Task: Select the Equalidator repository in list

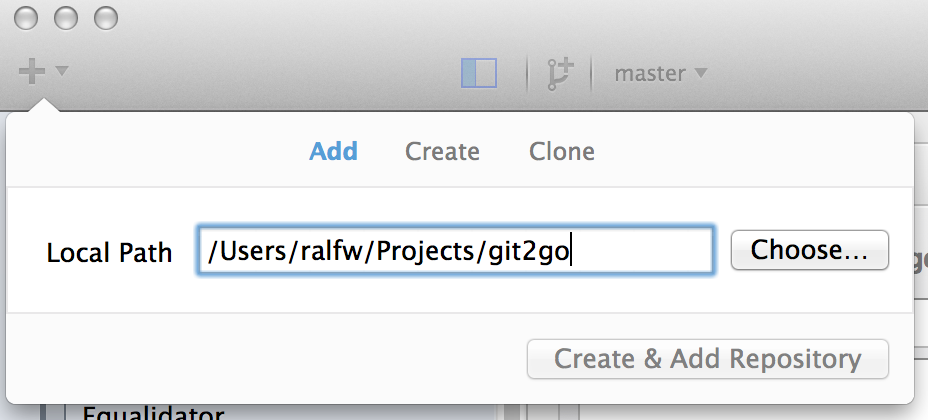Action: click(153, 412)
